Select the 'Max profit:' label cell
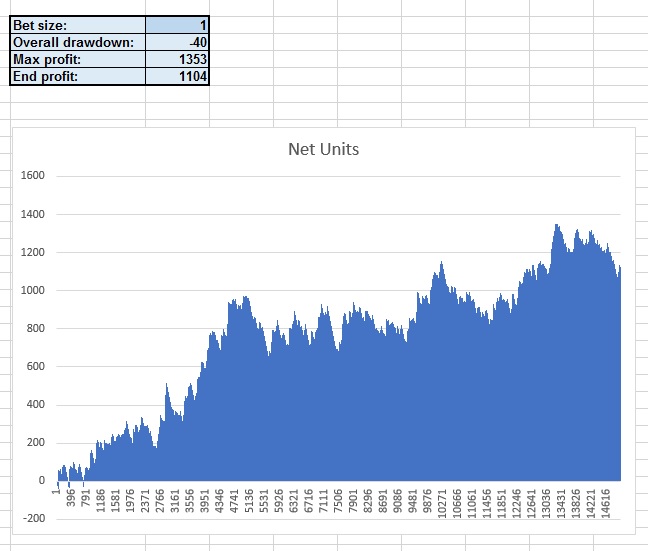Image resolution: width=648 pixels, height=551 pixels. pos(78,60)
